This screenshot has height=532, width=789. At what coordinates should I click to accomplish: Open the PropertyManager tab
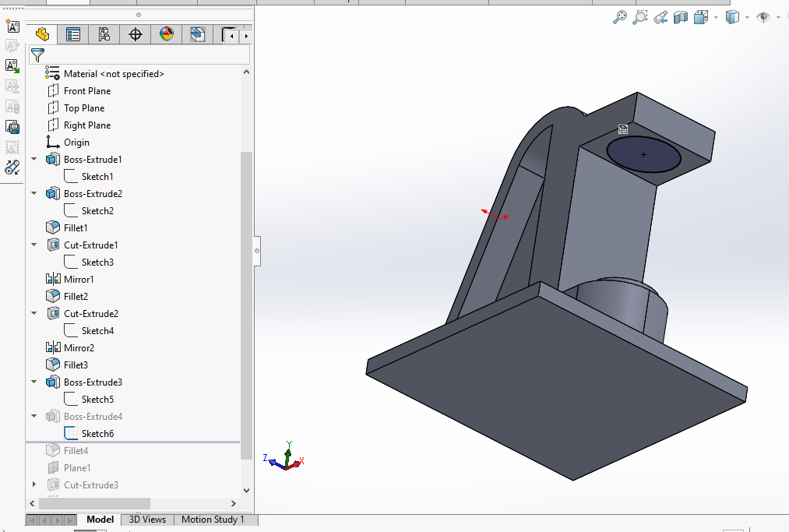(x=73, y=34)
